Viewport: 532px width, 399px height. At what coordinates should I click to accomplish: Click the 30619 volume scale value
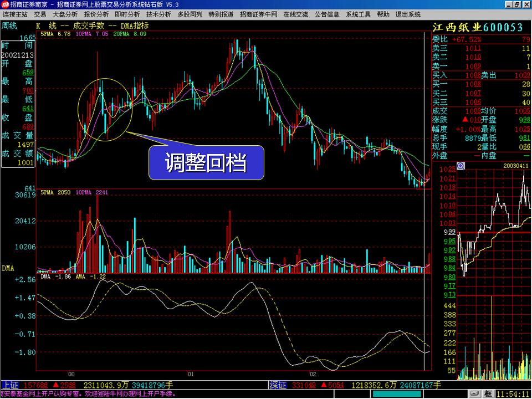25,195
